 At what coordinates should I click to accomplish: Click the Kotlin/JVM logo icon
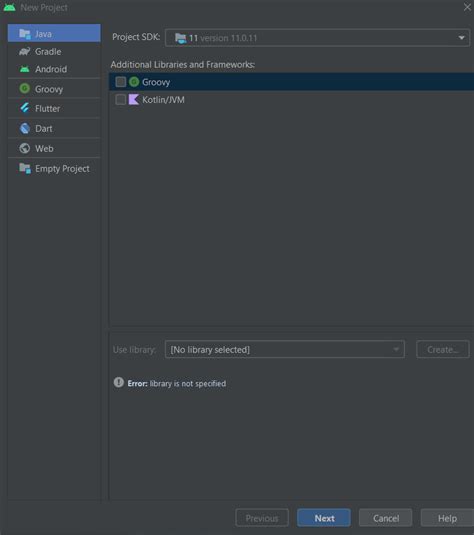pos(133,100)
